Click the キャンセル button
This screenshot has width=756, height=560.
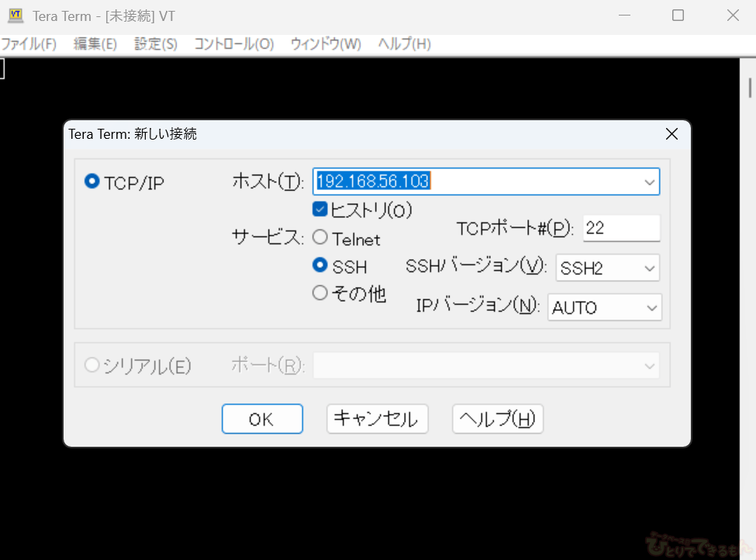tap(377, 419)
